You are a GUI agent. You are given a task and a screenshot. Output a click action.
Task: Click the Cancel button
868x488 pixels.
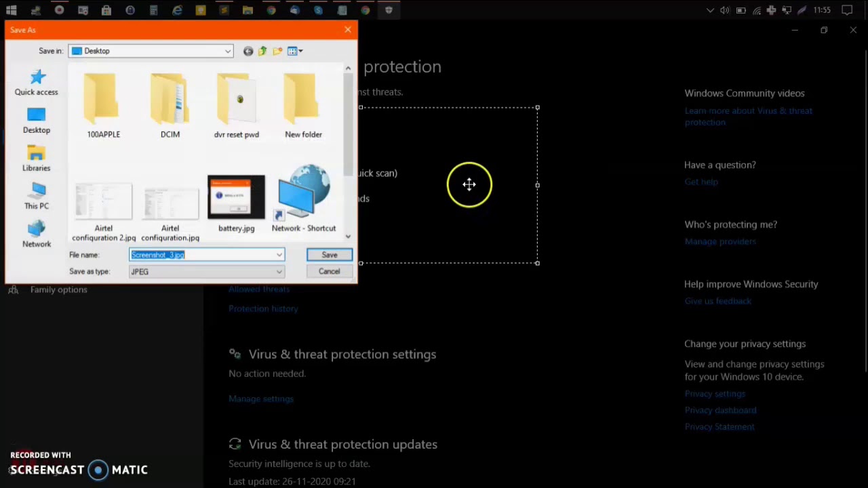tap(329, 271)
